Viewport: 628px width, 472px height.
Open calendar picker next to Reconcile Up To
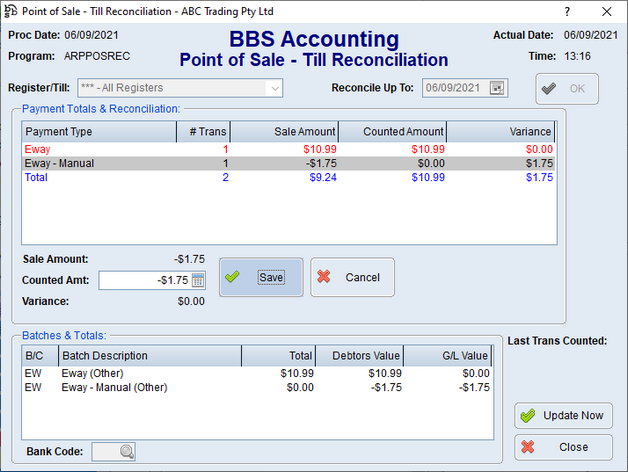(497, 88)
